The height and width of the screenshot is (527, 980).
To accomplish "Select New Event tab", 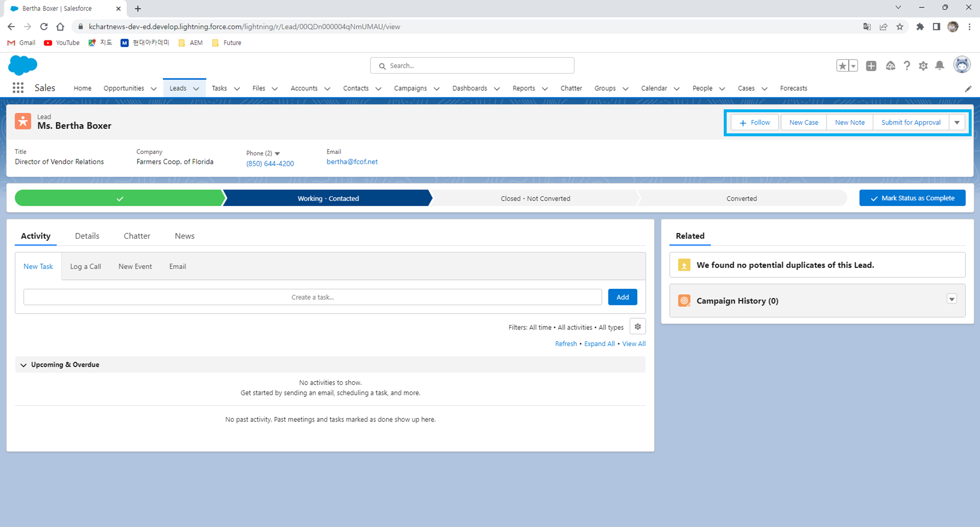I will point(135,266).
